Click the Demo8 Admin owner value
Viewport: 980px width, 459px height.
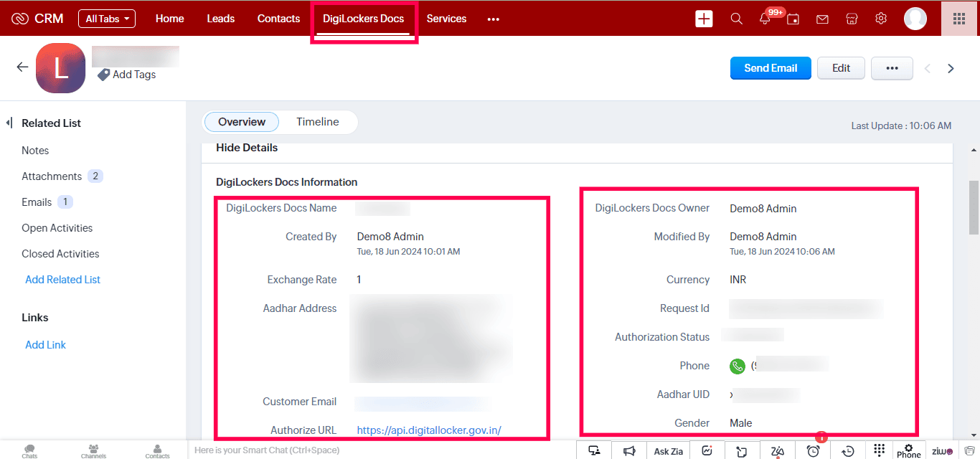click(763, 209)
